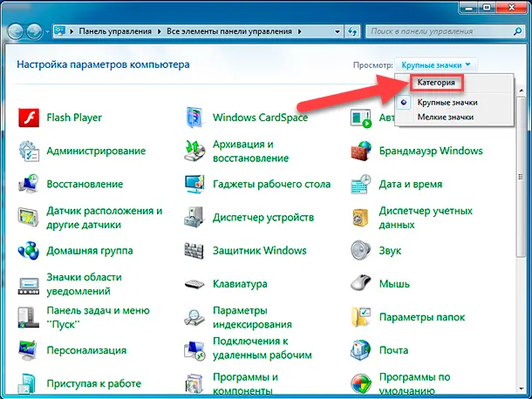Click the Клавиатура keyboard icon
532x399 pixels.
[x=194, y=284]
